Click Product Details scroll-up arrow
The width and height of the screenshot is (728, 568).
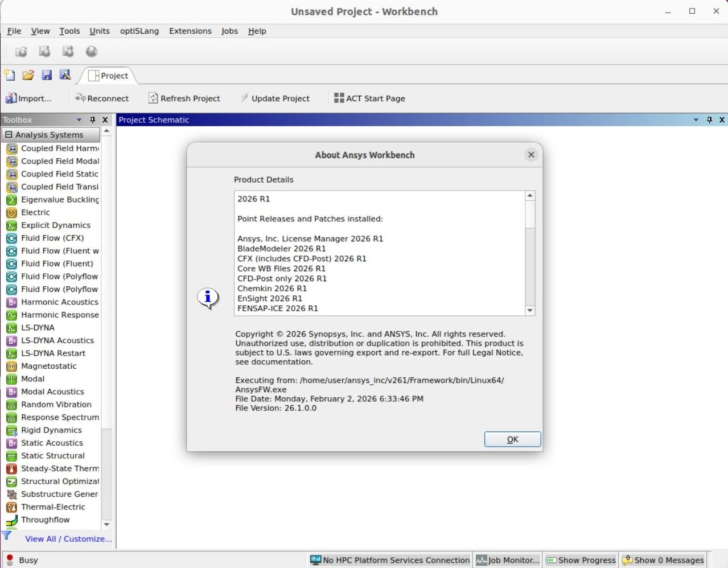click(x=530, y=196)
